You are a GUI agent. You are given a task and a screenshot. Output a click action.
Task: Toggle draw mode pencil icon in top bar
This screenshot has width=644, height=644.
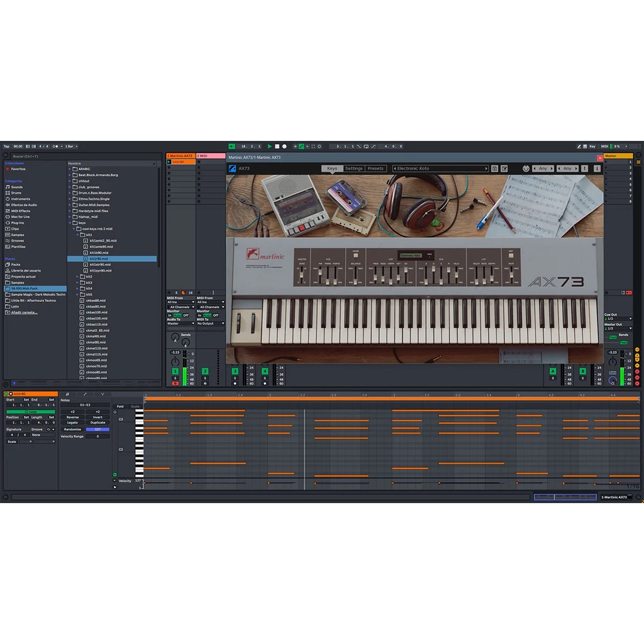pyautogui.click(x=579, y=146)
